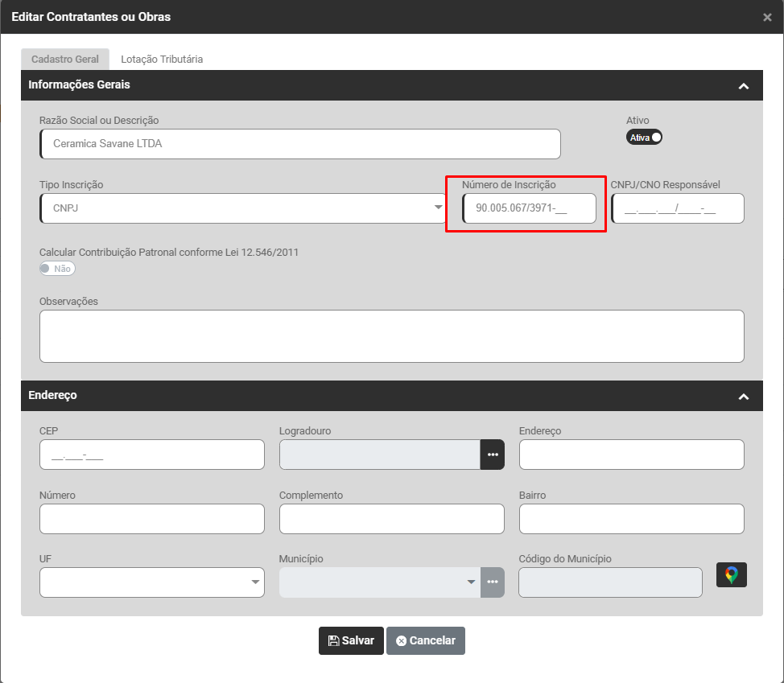This screenshot has width=784, height=683.
Task: Select the Cadastro Geral tab
Action: [x=65, y=60]
